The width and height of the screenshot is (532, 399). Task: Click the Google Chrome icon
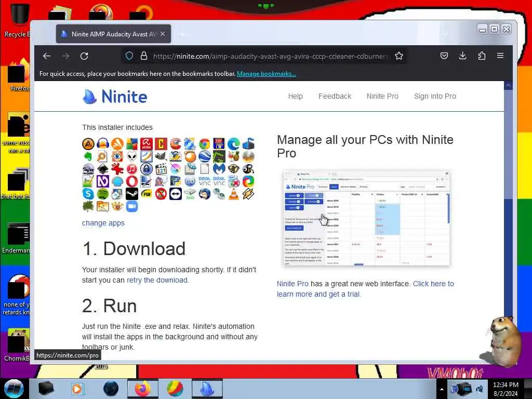pos(205,144)
